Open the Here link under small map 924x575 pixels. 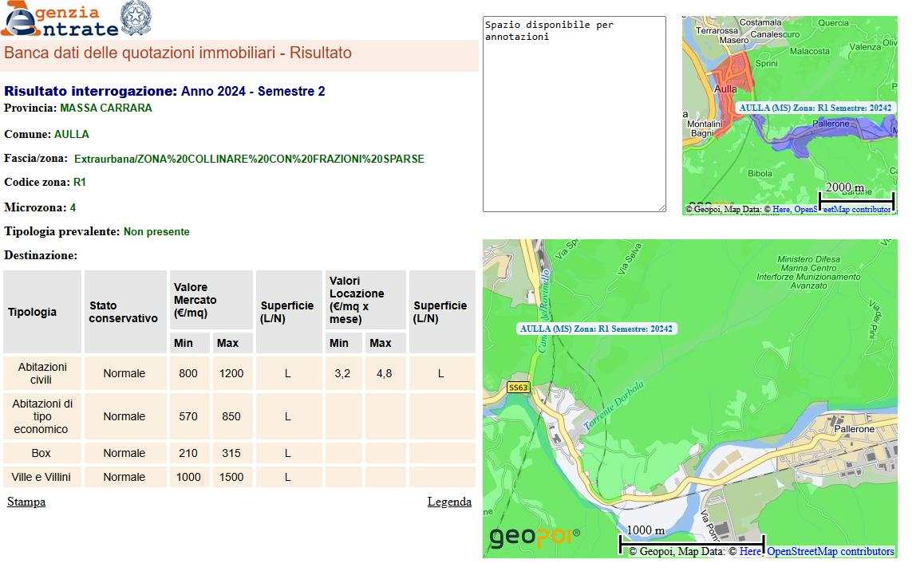click(x=781, y=209)
